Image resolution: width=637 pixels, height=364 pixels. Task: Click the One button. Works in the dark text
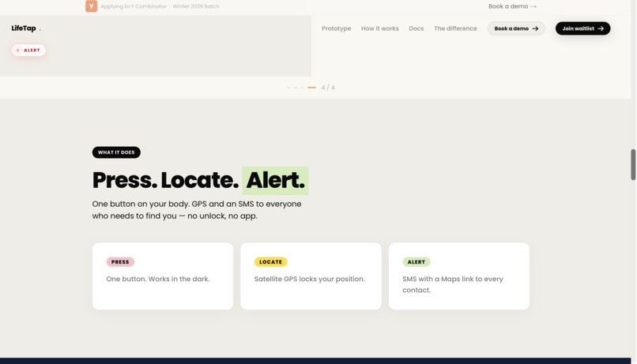pyautogui.click(x=158, y=279)
